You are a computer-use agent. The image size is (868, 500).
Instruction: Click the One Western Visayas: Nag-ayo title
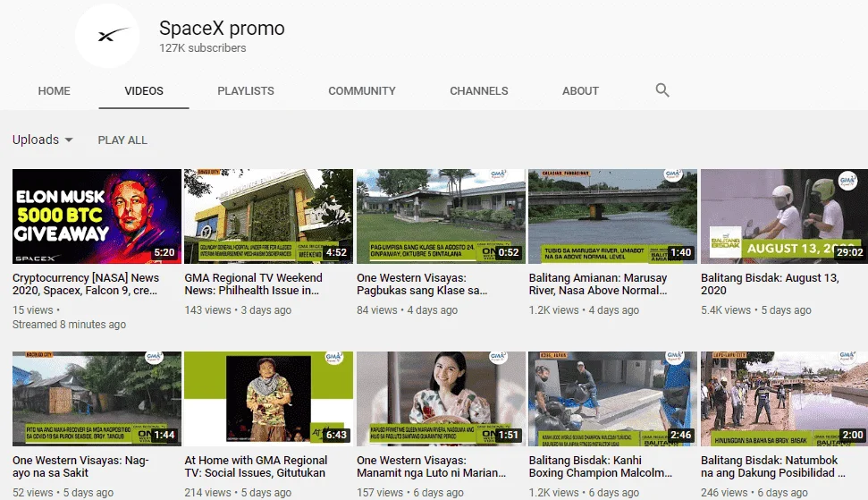click(x=80, y=466)
